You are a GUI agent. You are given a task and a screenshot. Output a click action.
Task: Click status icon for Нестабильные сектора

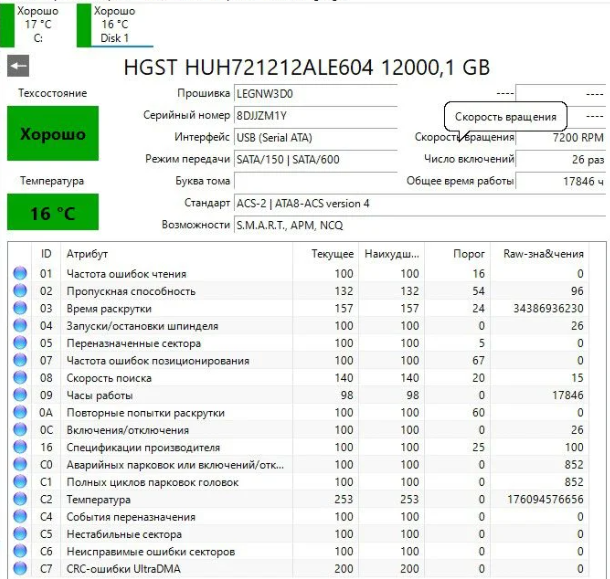point(20,533)
